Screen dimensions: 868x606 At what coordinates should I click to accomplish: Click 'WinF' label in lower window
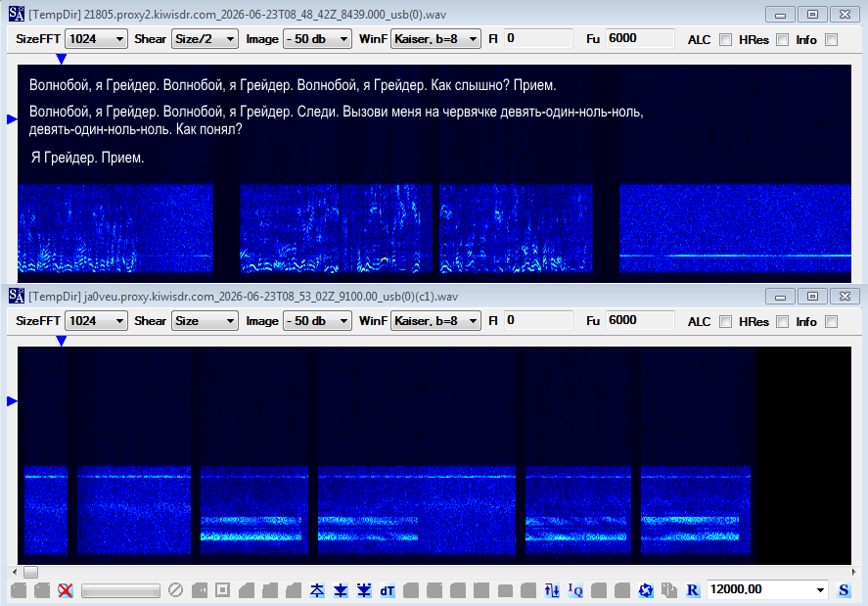tap(373, 321)
